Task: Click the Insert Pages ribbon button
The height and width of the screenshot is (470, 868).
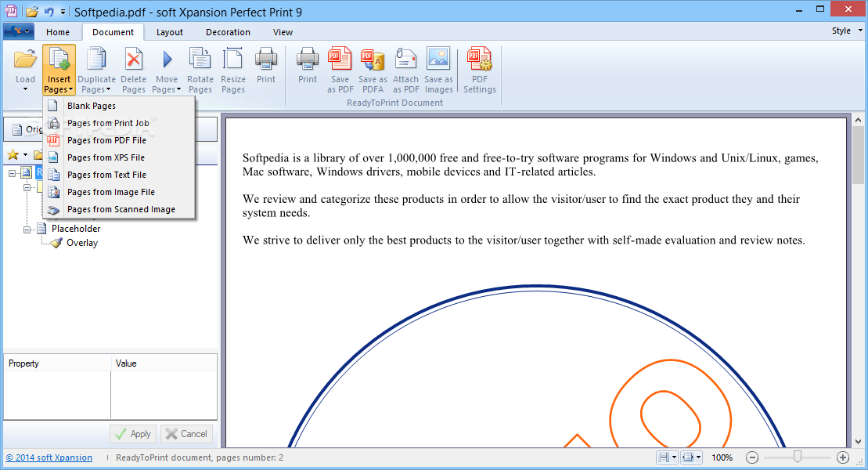Action: coord(59,70)
